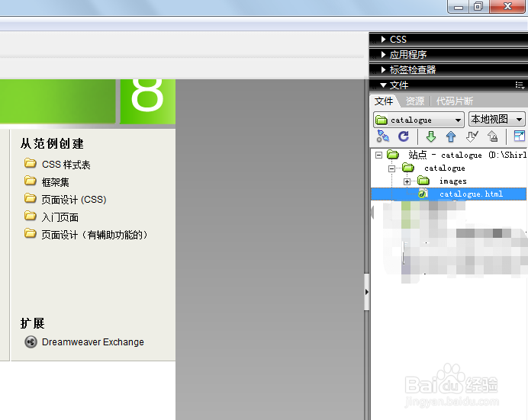Collapse the 文件 panel group
The height and width of the screenshot is (420, 528).
[383, 85]
